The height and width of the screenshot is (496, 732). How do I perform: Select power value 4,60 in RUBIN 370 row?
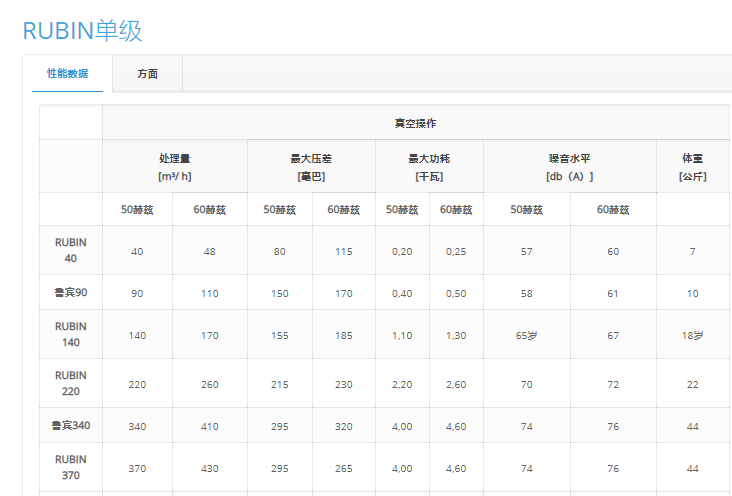tap(456, 469)
